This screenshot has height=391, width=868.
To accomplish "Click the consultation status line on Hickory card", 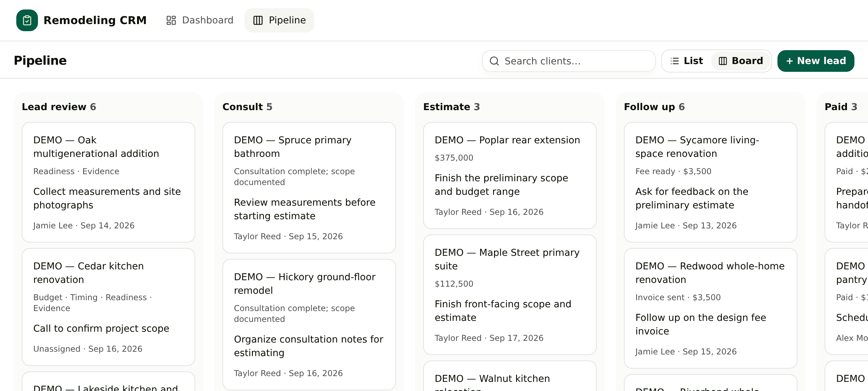I will (x=295, y=313).
